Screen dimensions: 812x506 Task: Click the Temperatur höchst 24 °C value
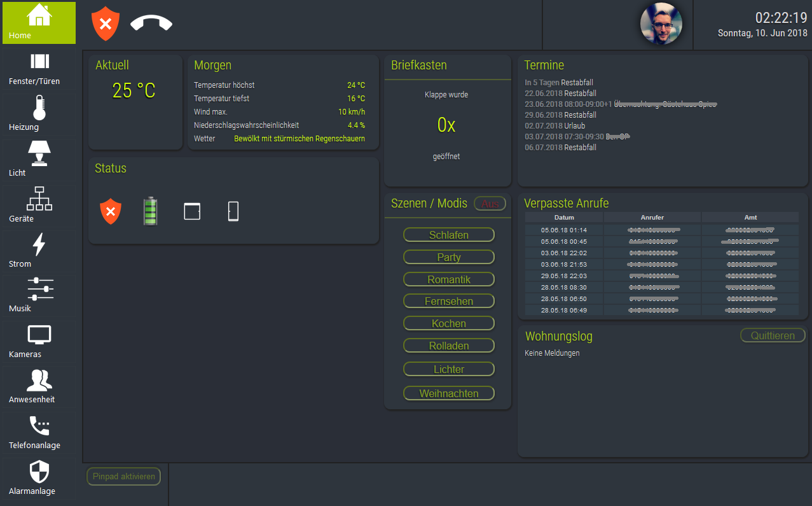click(356, 85)
